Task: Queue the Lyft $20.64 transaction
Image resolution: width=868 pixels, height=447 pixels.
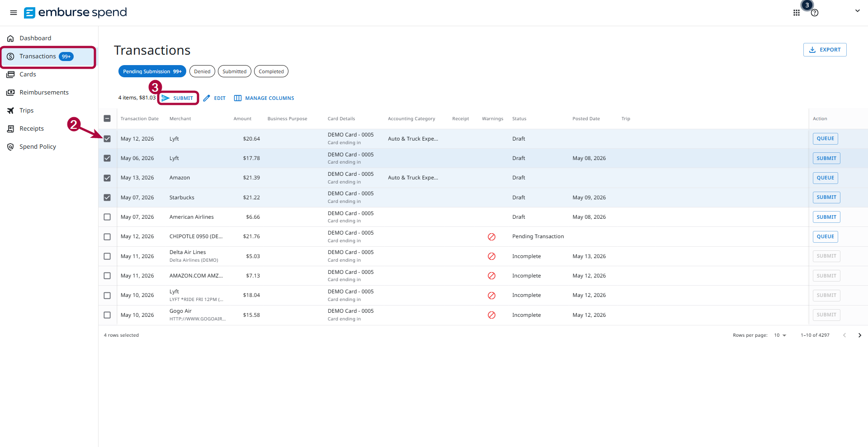Action: click(x=825, y=139)
